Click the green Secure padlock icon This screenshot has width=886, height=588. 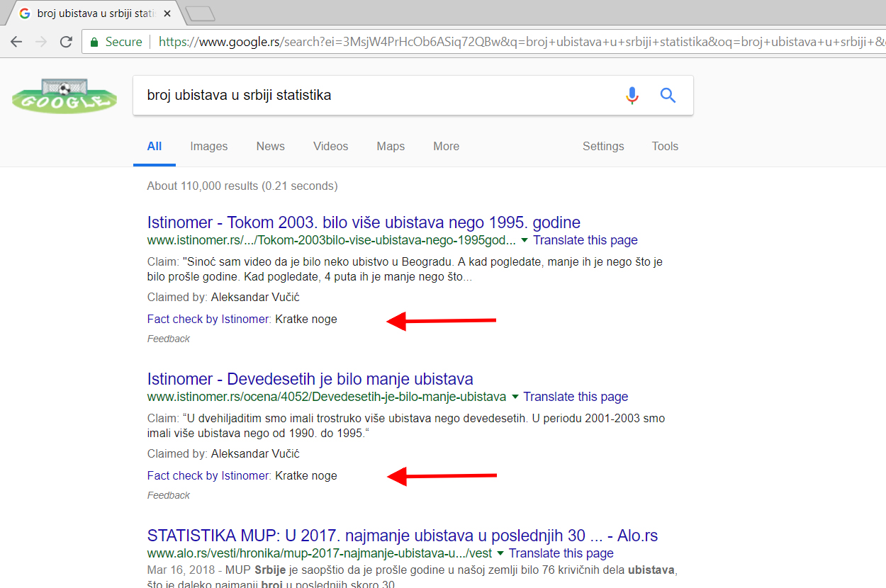[x=94, y=42]
